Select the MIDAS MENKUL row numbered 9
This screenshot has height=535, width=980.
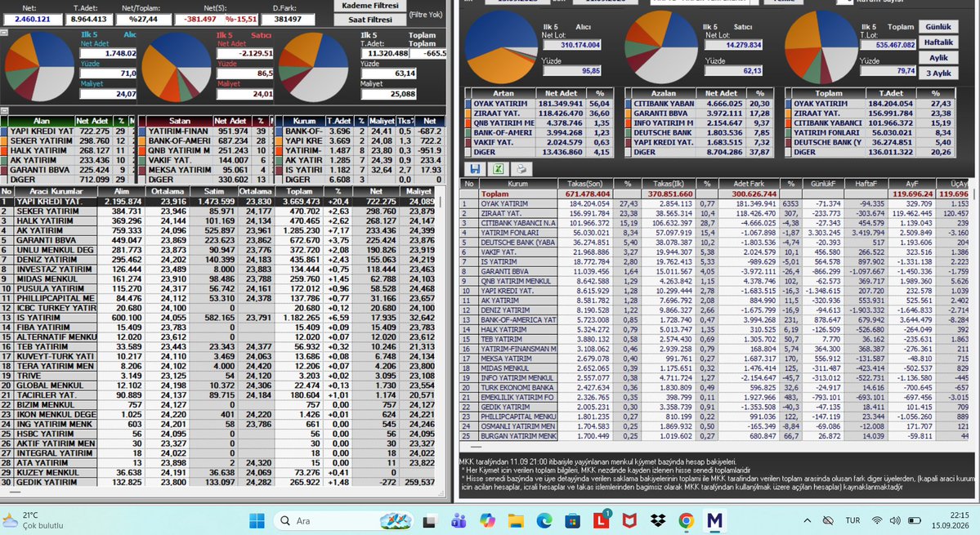218,279
